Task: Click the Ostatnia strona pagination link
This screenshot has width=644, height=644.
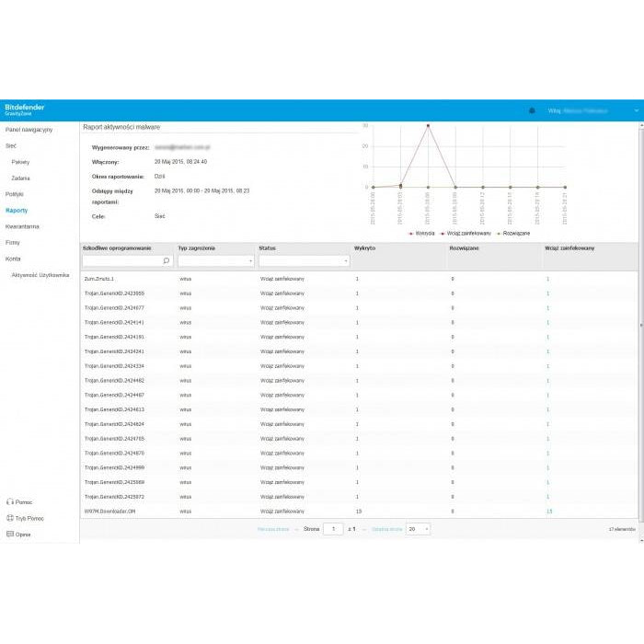Action: click(x=387, y=529)
